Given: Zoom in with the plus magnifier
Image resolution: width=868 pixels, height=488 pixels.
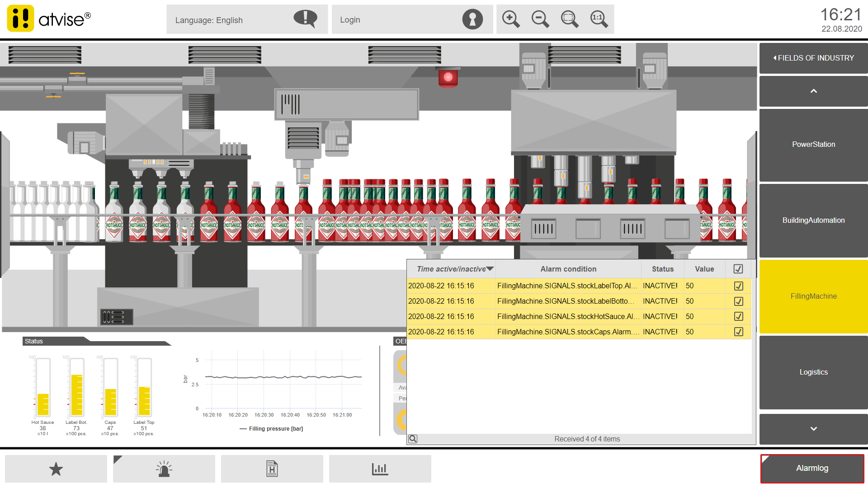Looking at the screenshot, I should 511,19.
